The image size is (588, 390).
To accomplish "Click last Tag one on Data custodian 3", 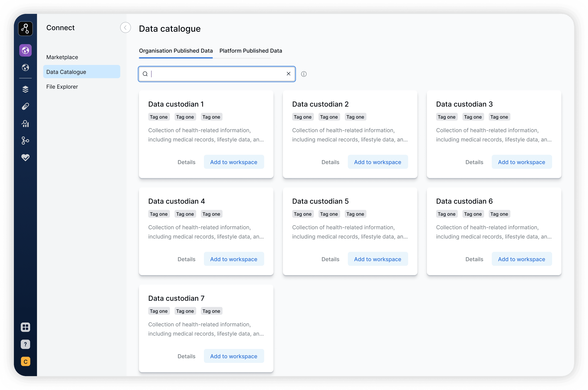I will click(x=499, y=117).
